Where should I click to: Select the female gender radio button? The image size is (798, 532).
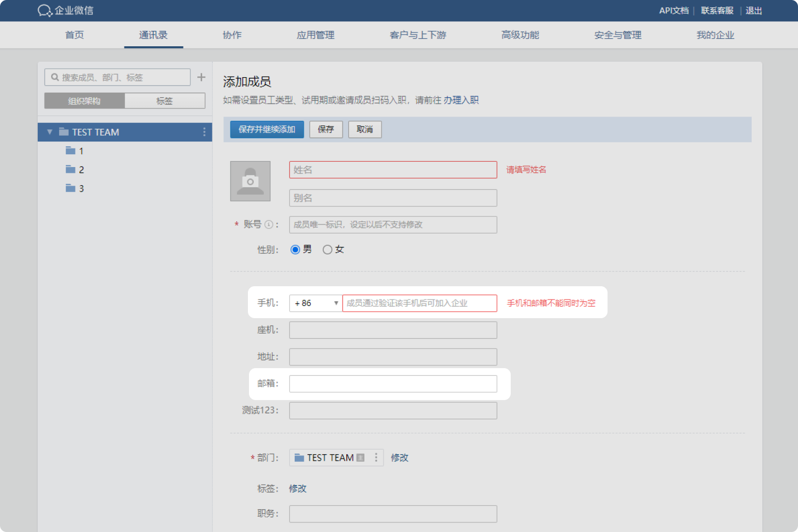pos(328,250)
